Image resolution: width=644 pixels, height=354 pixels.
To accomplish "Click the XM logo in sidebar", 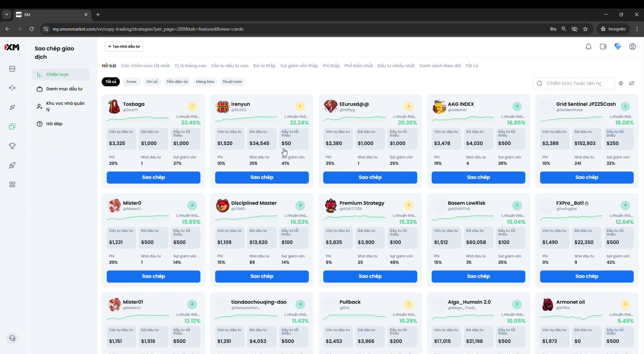I will pos(12,47).
